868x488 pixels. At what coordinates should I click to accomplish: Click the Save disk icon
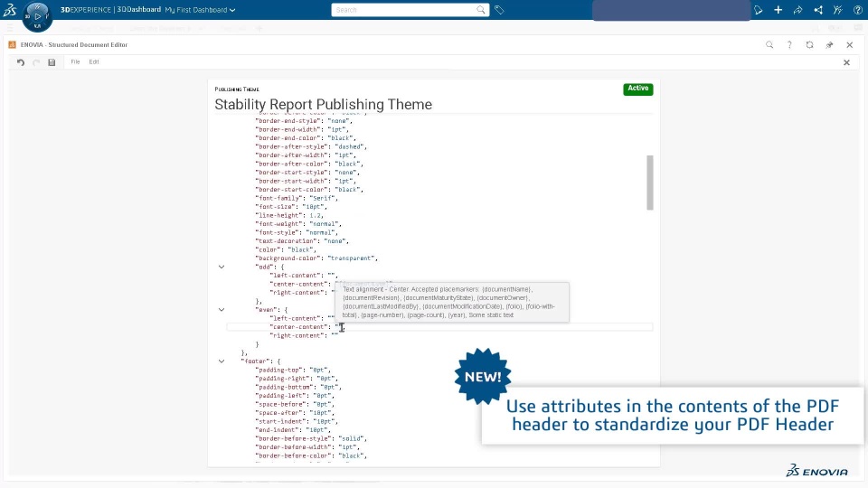(52, 62)
